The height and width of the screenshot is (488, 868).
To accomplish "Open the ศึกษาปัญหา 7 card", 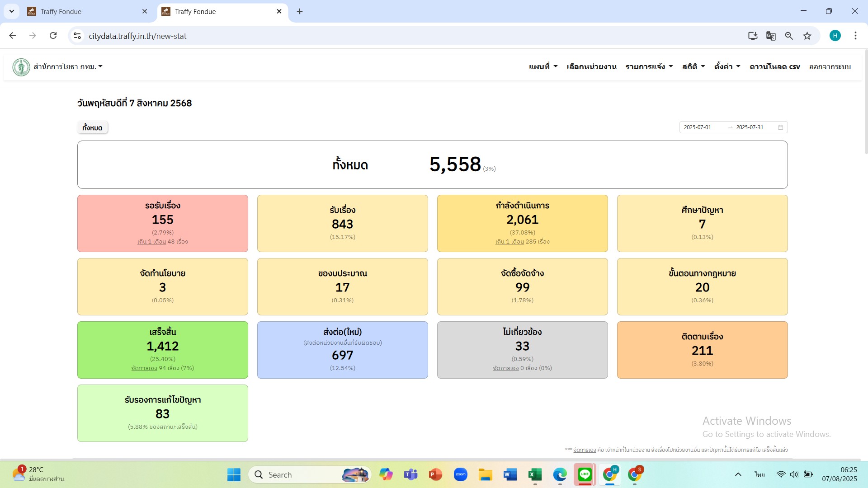I will [x=703, y=223].
